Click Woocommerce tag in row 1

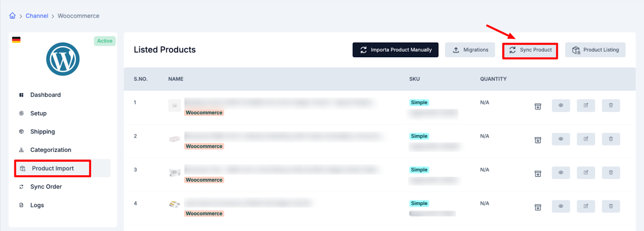(204, 113)
